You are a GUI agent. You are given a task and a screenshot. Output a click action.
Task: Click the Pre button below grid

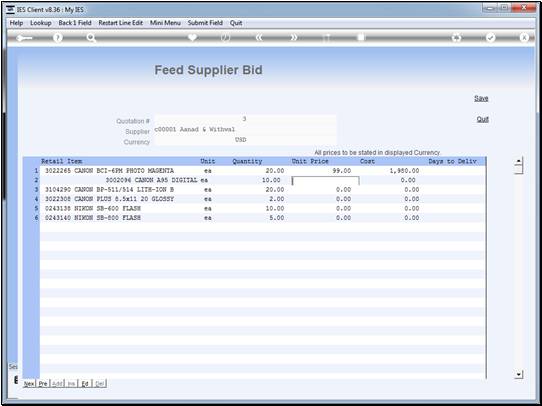[43, 384]
